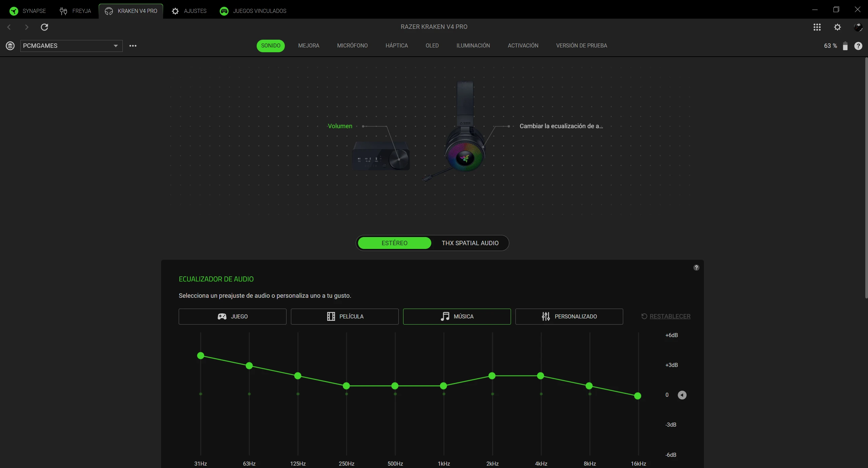The width and height of the screenshot is (868, 468).
Task: Click the Razer Kraken V4 Pro title
Action: pyautogui.click(x=434, y=27)
